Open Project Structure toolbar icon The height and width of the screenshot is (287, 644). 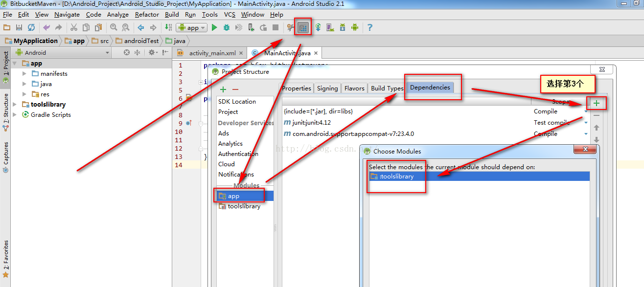(x=303, y=28)
